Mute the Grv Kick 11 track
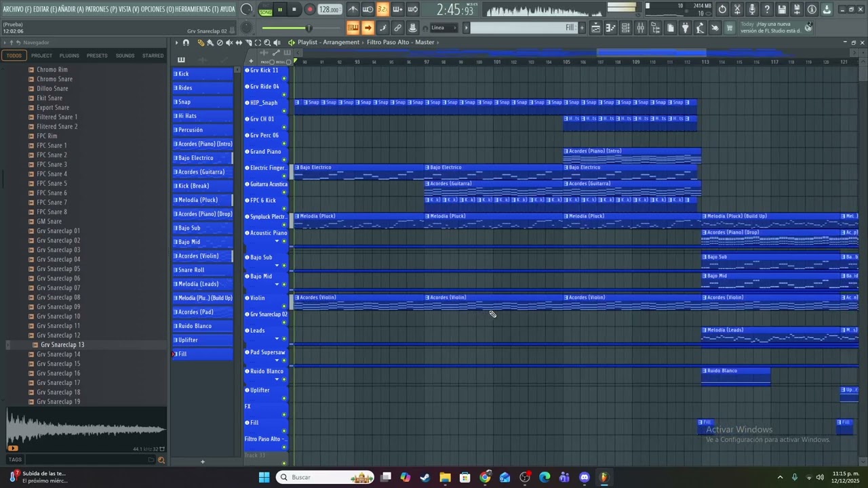This screenshot has height=488, width=868. pos(284,79)
